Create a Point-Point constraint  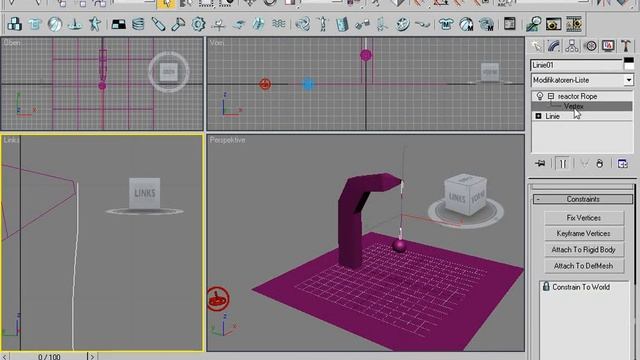tap(362, 24)
